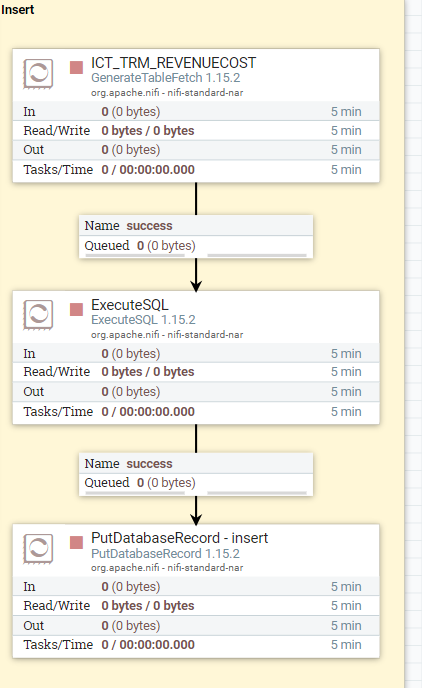Click red stopped indicator on ICT_TRM_REVENUECOST
The width and height of the screenshot is (422, 688).
[x=76, y=68]
